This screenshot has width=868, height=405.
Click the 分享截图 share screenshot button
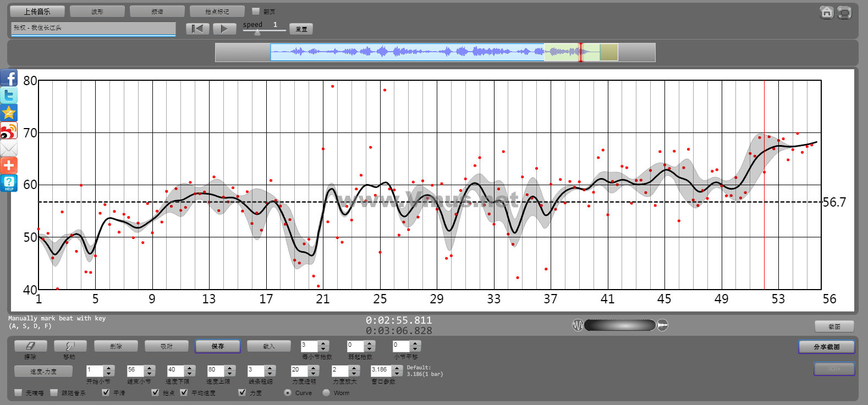pos(826,347)
